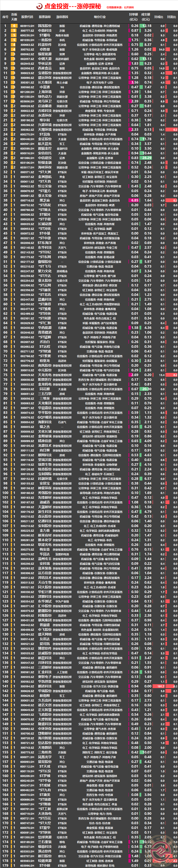178x868 pixels.
Task: Click the 细分行业 column header
Action: point(100,17)
